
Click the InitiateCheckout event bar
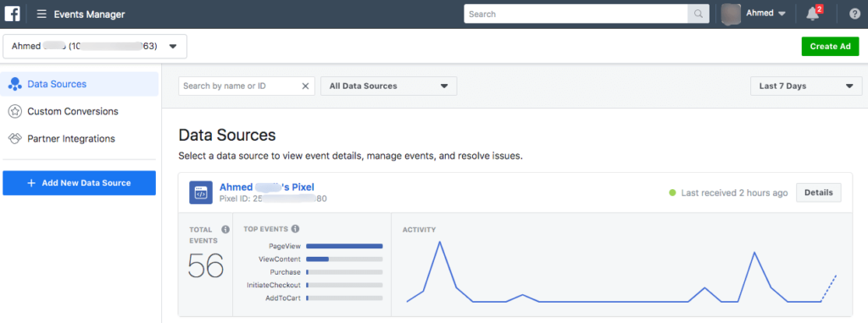point(344,285)
